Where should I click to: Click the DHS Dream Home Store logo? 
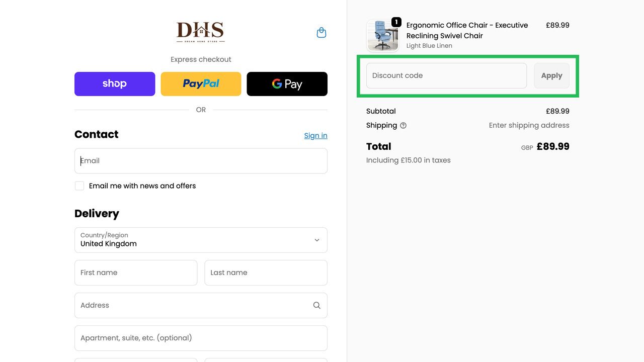200,32
